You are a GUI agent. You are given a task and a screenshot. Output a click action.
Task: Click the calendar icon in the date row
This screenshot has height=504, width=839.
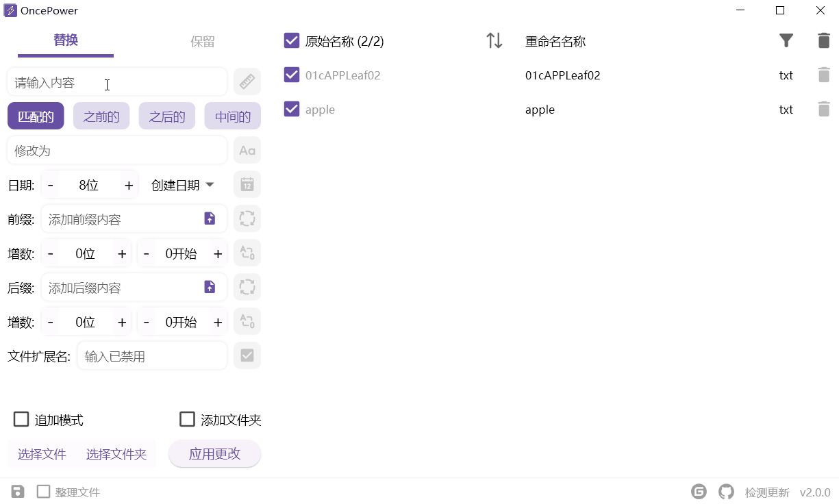click(247, 184)
